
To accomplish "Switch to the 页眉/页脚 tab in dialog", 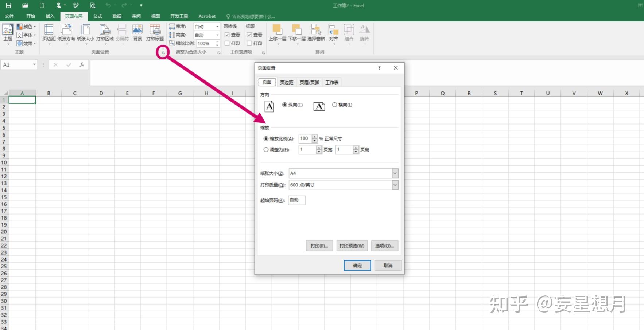I will pyautogui.click(x=309, y=82).
